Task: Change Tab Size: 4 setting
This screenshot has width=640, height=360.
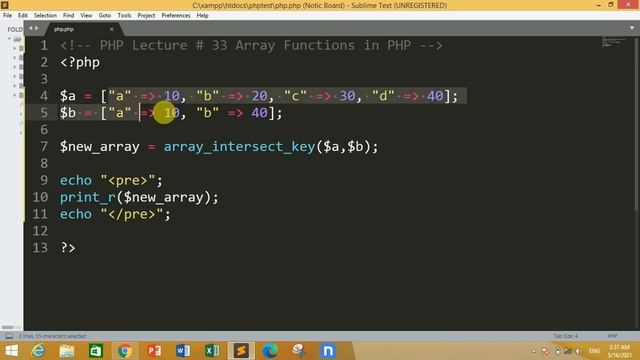Action: pos(565,336)
